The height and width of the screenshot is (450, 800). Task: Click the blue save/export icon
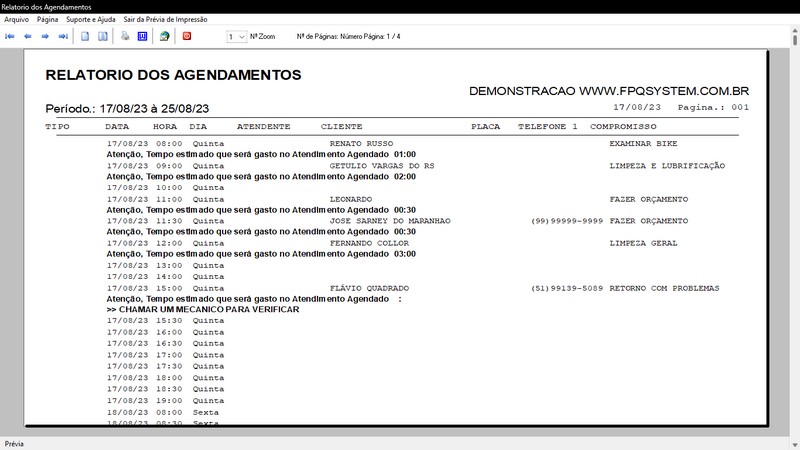[x=142, y=36]
